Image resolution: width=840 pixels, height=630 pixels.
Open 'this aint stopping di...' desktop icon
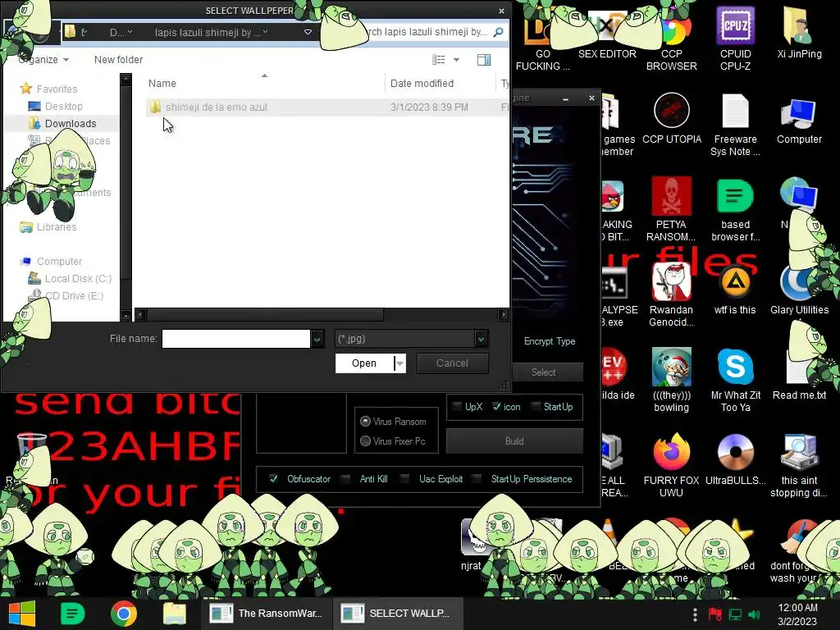(799, 465)
